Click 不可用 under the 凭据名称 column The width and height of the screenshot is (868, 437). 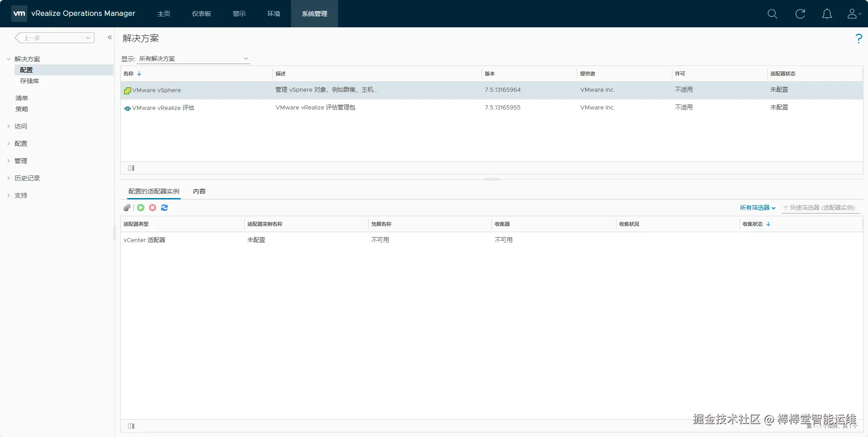click(380, 240)
